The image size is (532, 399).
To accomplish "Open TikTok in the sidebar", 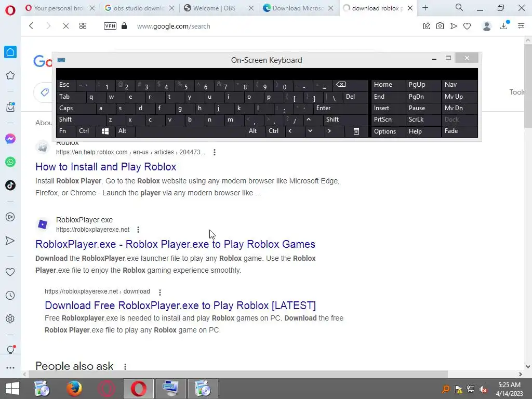I will [x=10, y=185].
